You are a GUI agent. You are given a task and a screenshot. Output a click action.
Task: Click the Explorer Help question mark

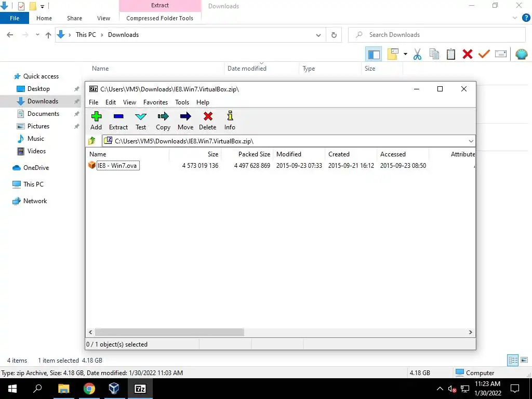(x=526, y=18)
